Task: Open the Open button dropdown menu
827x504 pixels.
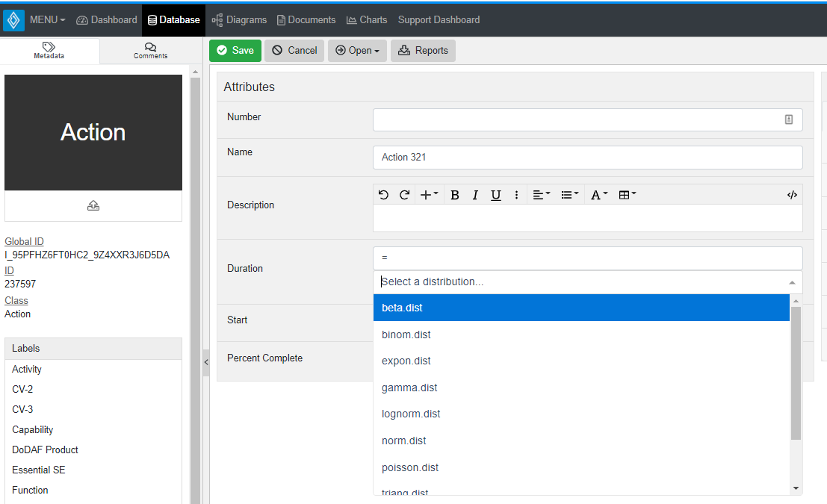Action: tap(357, 50)
